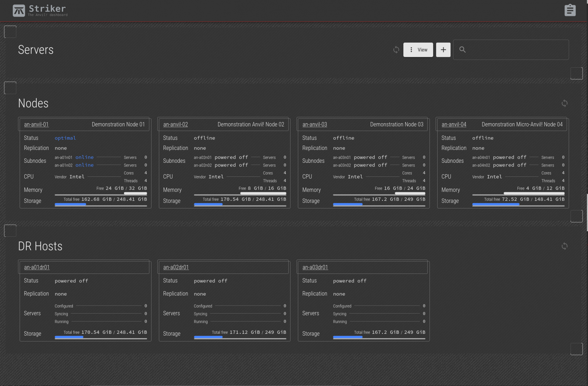
Task: Refresh the Servers list
Action: (x=396, y=50)
